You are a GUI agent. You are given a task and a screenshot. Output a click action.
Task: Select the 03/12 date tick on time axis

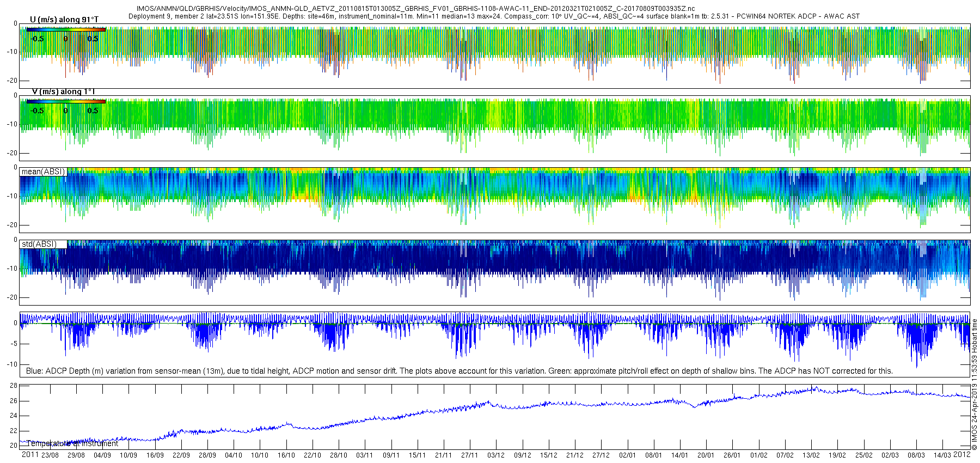(495, 455)
